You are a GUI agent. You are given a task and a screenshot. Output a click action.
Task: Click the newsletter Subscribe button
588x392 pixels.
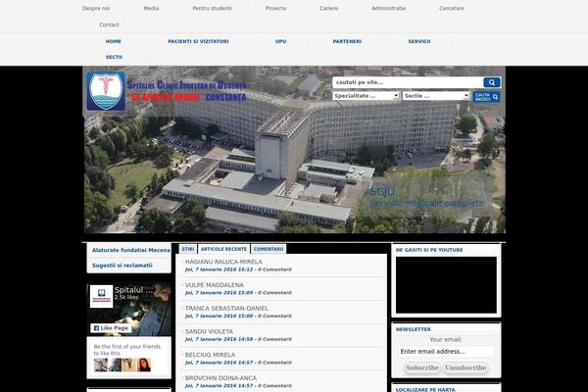tap(421, 367)
